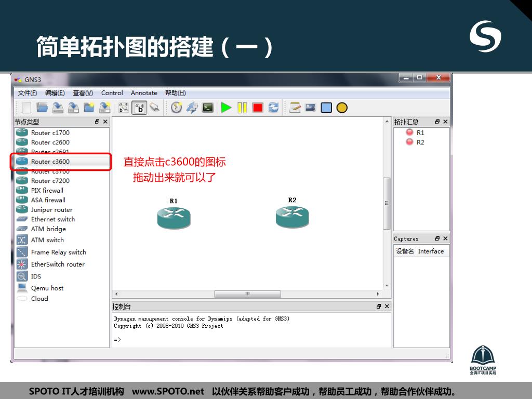Screen dimensions: 532x399
Task: Click the canvas vertical scrollbar thumb
Action: [387, 203]
